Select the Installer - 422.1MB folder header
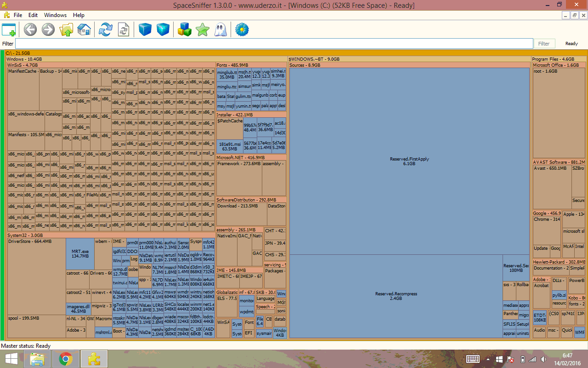This screenshot has width=588, height=368. (251, 115)
